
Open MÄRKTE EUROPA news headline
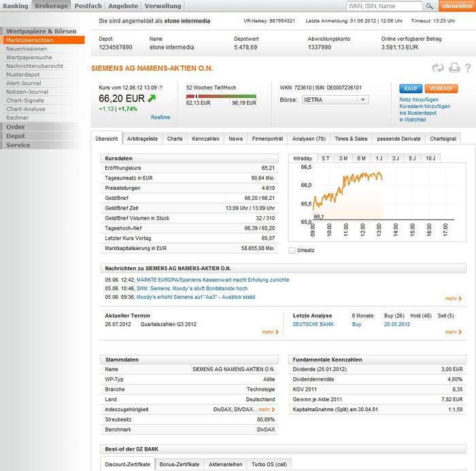coord(213,280)
